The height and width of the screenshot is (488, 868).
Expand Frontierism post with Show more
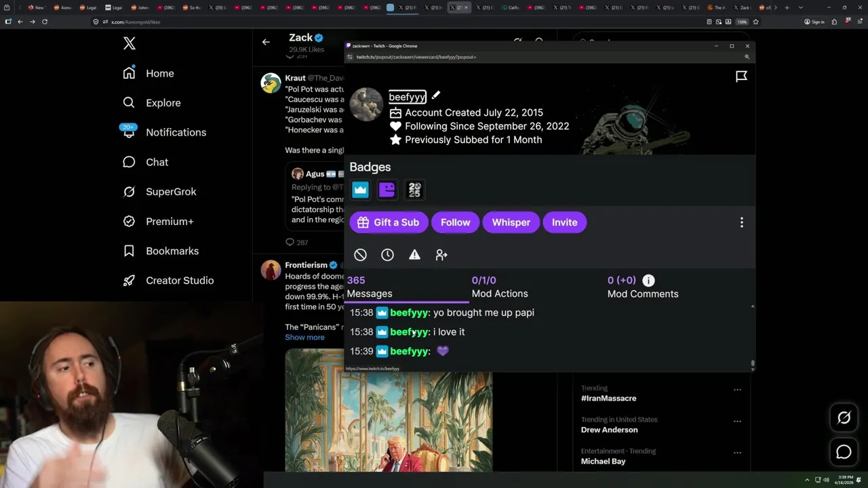tap(304, 338)
